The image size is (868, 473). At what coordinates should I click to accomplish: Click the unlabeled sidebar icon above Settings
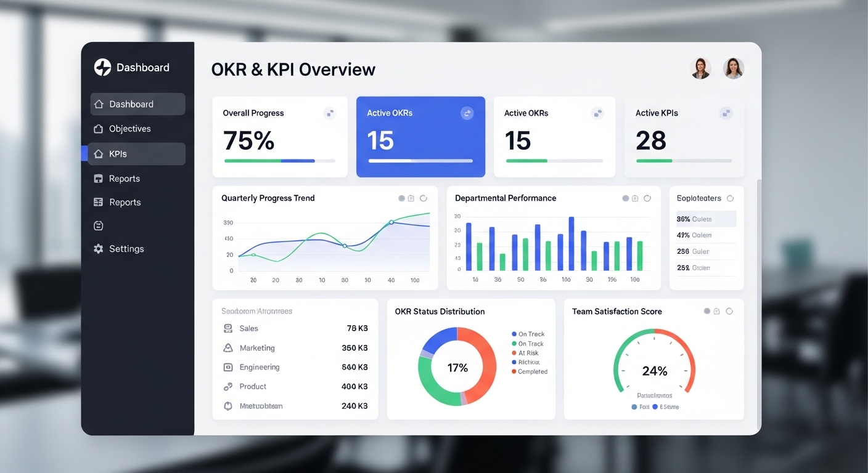[98, 226]
